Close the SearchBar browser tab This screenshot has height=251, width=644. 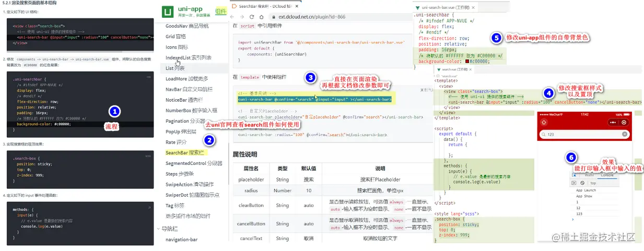point(296,6)
